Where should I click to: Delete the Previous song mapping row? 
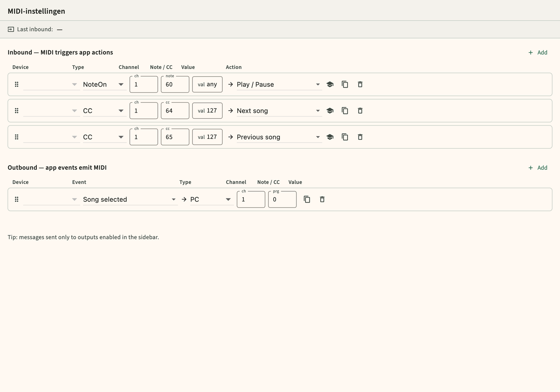tap(360, 137)
